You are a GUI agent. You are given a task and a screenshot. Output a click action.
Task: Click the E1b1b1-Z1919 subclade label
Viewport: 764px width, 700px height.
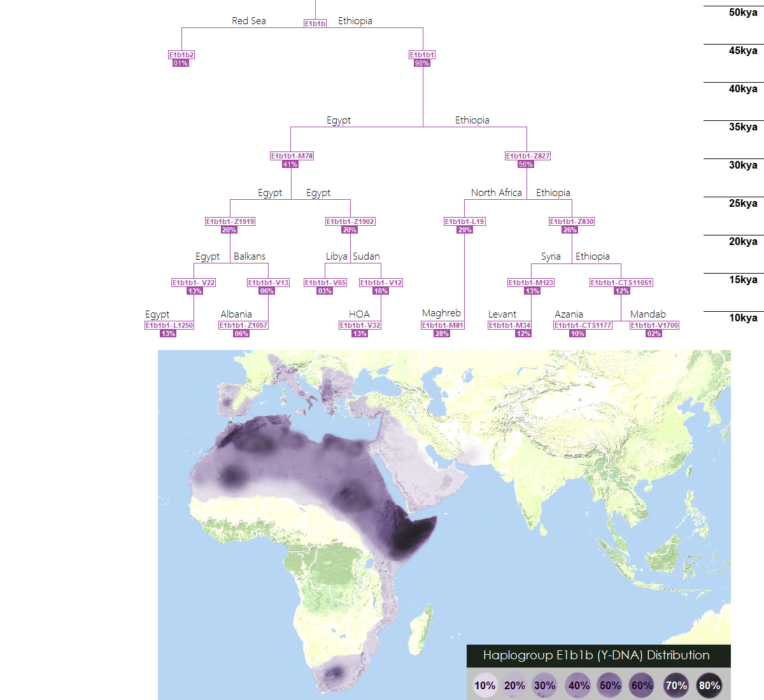tap(230, 221)
